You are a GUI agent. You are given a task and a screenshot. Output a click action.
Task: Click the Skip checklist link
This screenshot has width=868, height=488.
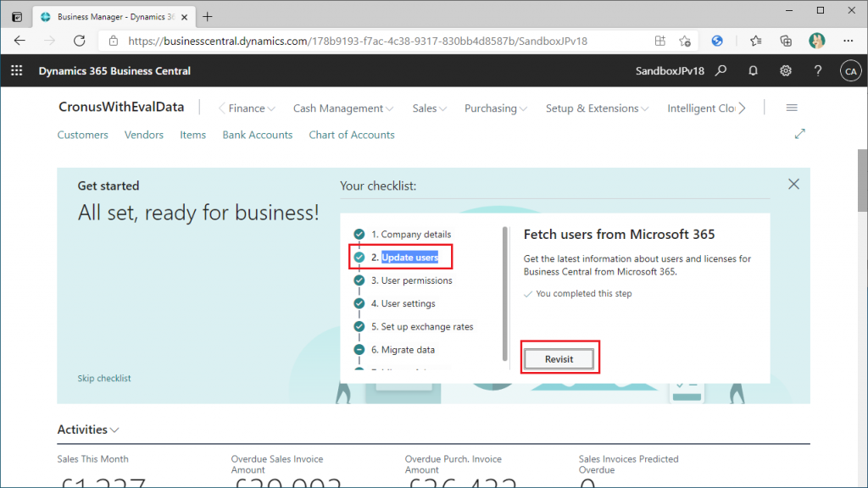coord(104,379)
